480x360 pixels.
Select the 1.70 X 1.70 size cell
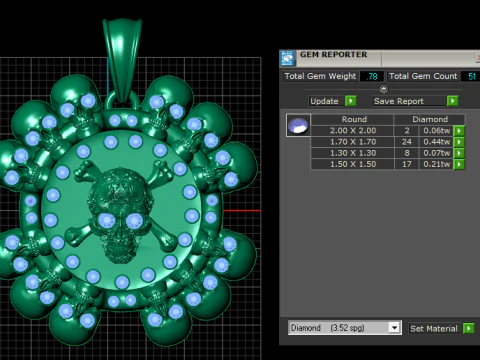coord(353,142)
